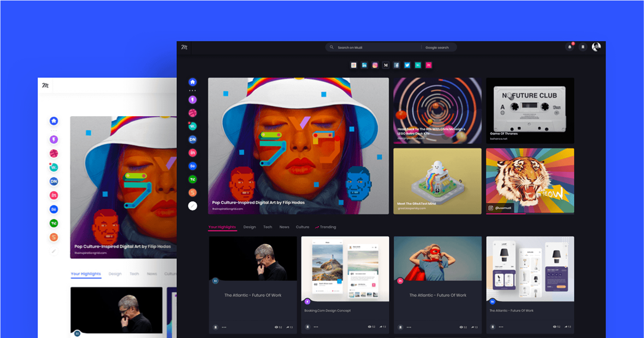
Task: Open the user profile avatar menu
Action: 596,47
